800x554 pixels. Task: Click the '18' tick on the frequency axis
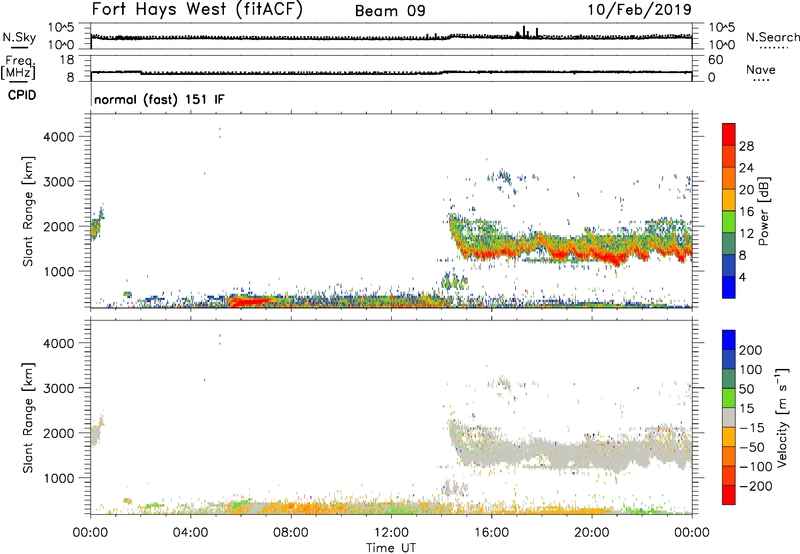click(67, 60)
